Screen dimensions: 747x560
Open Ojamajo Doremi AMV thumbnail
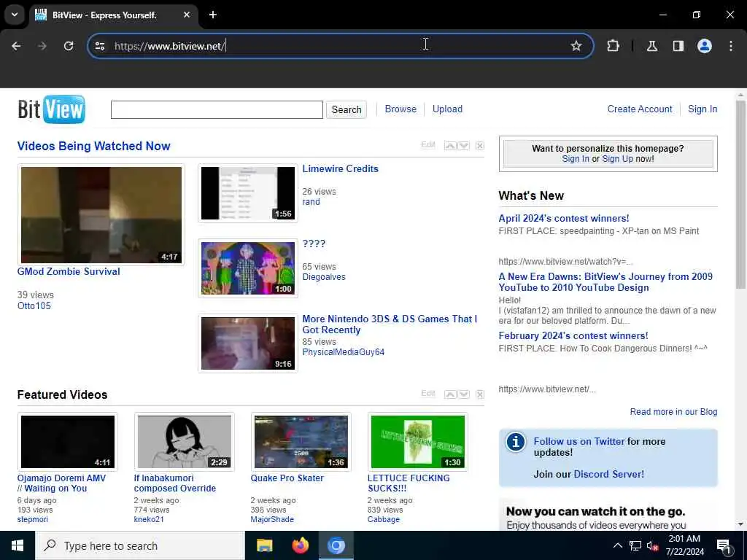68,441
